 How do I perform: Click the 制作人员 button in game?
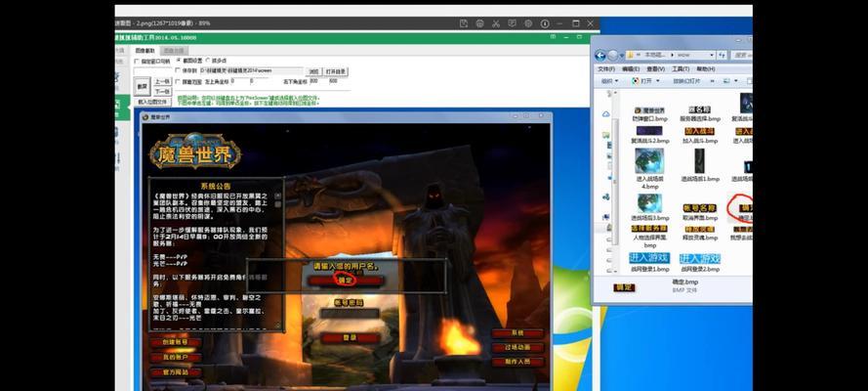[518, 362]
